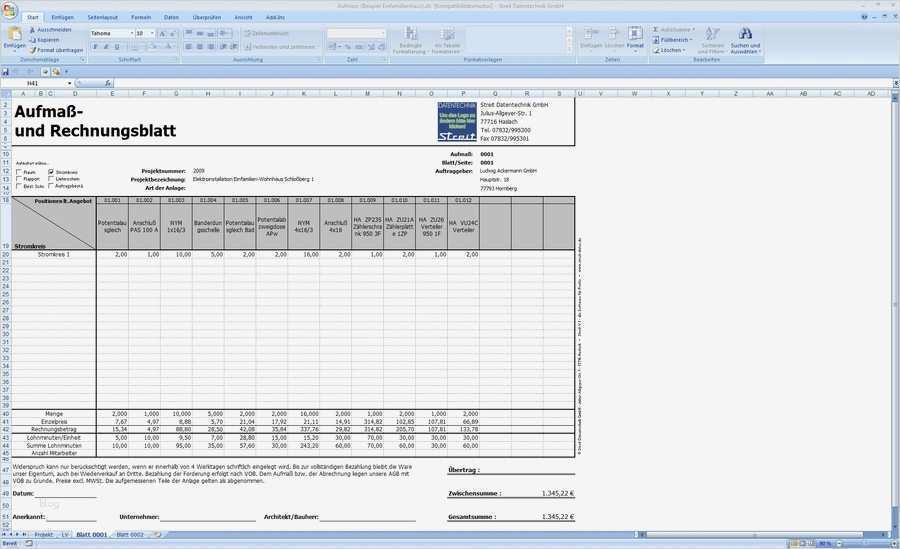900x549 pixels.
Task: Click the Excel help icon
Action: (x=864, y=17)
